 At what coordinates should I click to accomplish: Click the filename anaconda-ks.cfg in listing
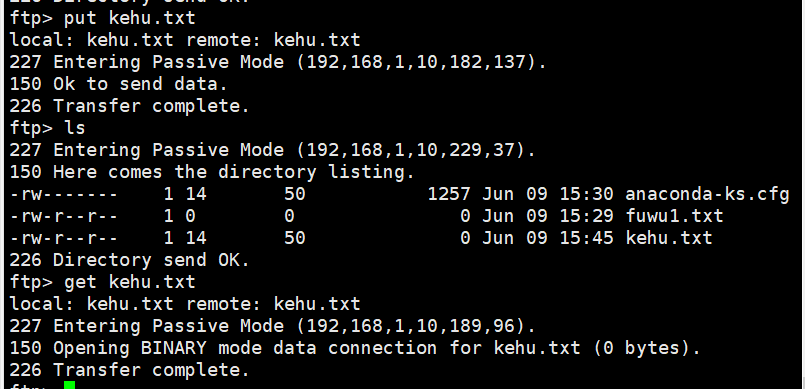coord(707,194)
